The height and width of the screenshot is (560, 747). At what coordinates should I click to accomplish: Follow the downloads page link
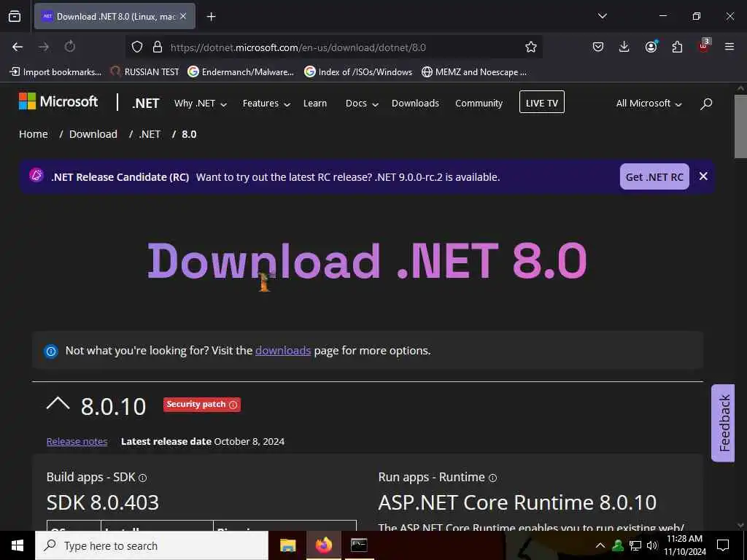coord(283,351)
